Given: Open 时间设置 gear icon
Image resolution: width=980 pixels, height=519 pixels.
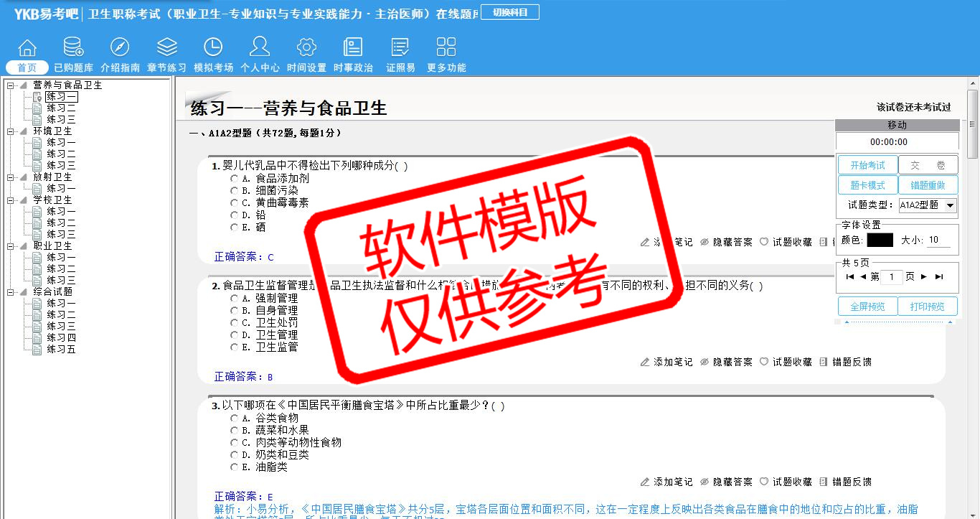Looking at the screenshot, I should 306,48.
